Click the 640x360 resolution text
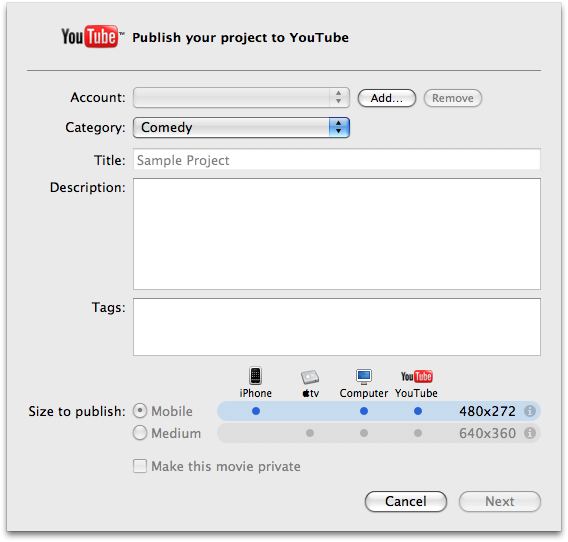The height and width of the screenshot is (542, 568). [x=487, y=433]
